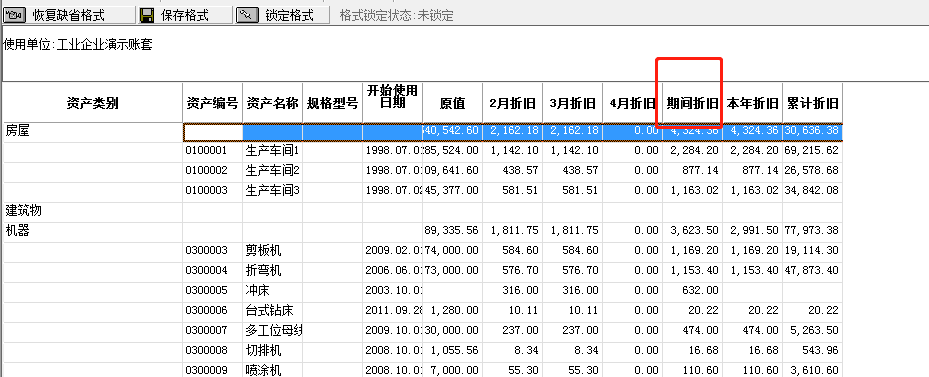Select asset number 0300003
Image resolution: width=929 pixels, height=377 pixels.
pos(206,251)
